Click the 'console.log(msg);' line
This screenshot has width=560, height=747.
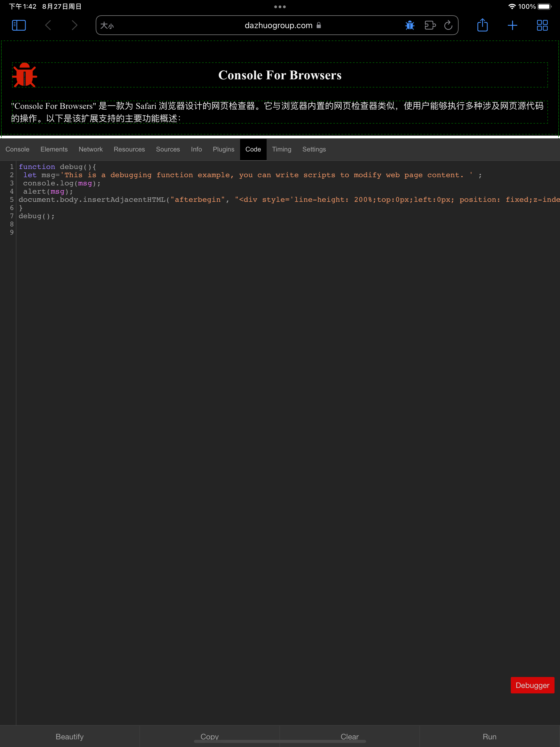62,183
